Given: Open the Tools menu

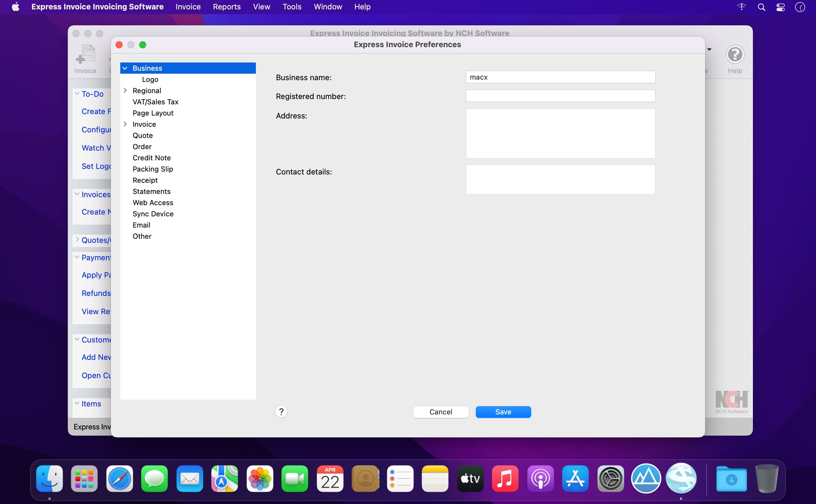Looking at the screenshot, I should 292,7.
